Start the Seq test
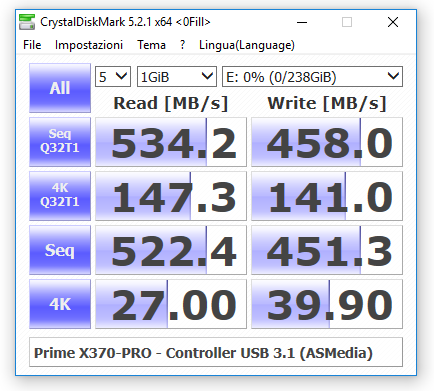Viewport: 434px width, 391px height. [x=60, y=250]
